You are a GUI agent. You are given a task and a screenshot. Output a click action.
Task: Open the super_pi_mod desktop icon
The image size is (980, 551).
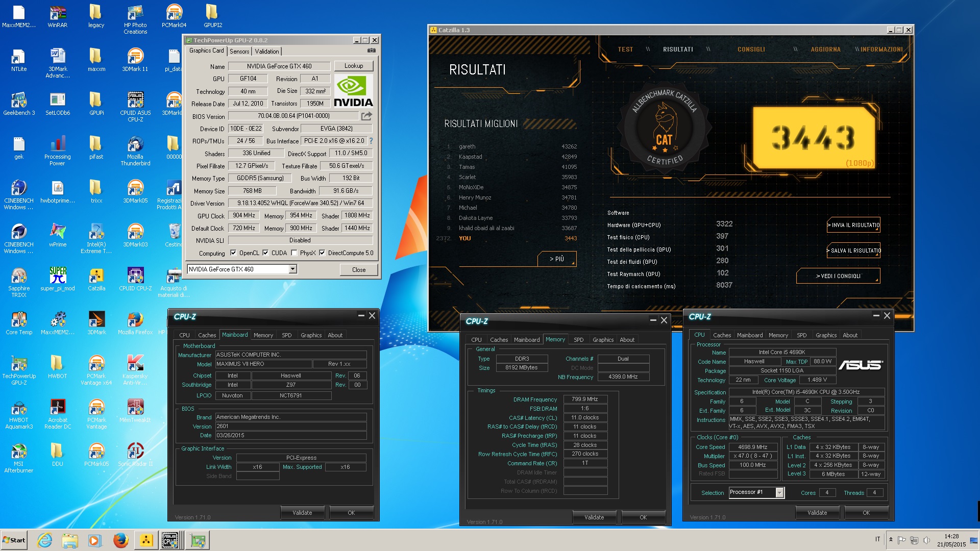pyautogui.click(x=58, y=280)
